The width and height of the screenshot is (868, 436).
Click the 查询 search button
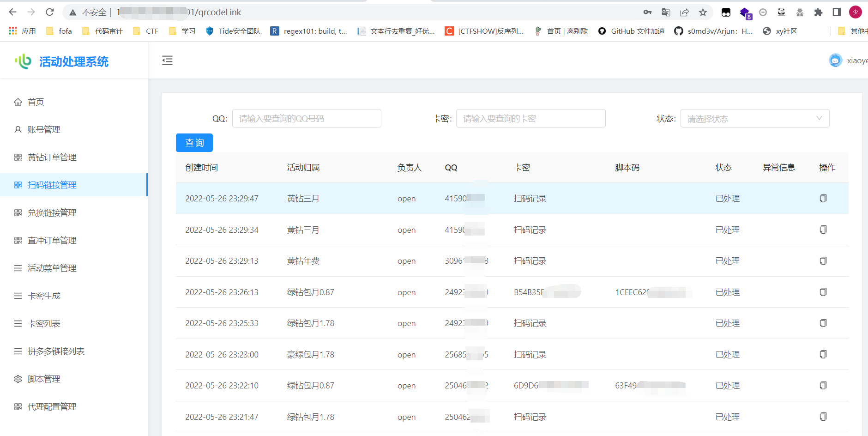click(194, 143)
